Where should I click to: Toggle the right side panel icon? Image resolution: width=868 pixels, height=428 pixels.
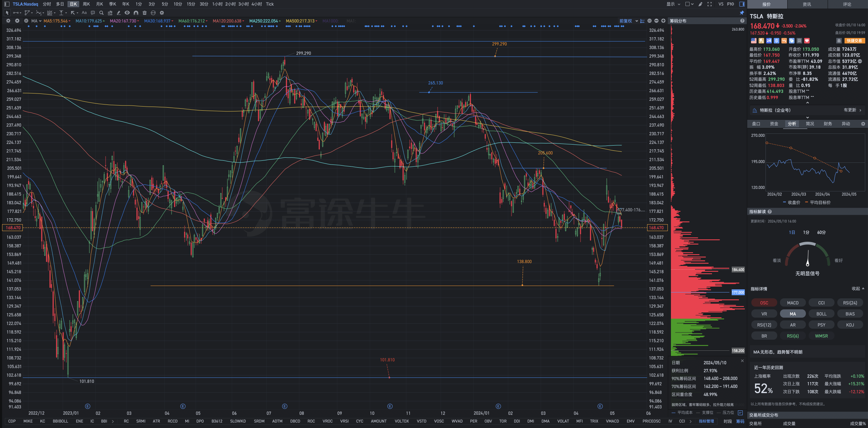pos(742,4)
